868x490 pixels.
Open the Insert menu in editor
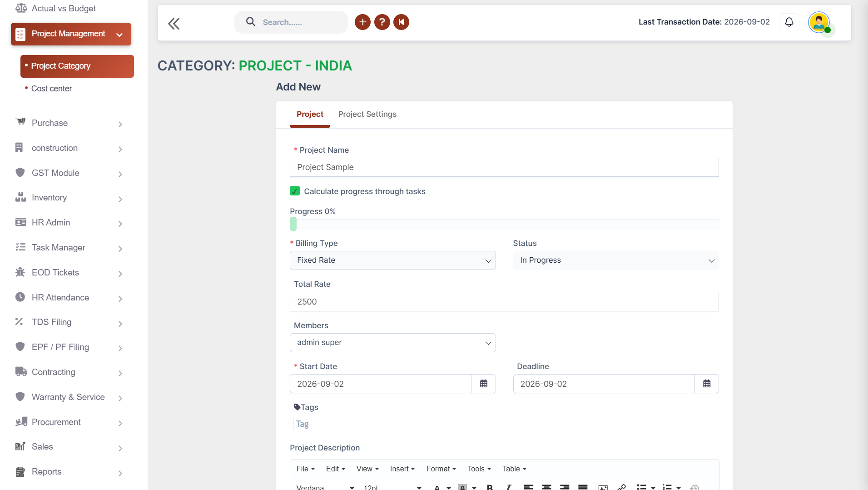[x=402, y=469]
